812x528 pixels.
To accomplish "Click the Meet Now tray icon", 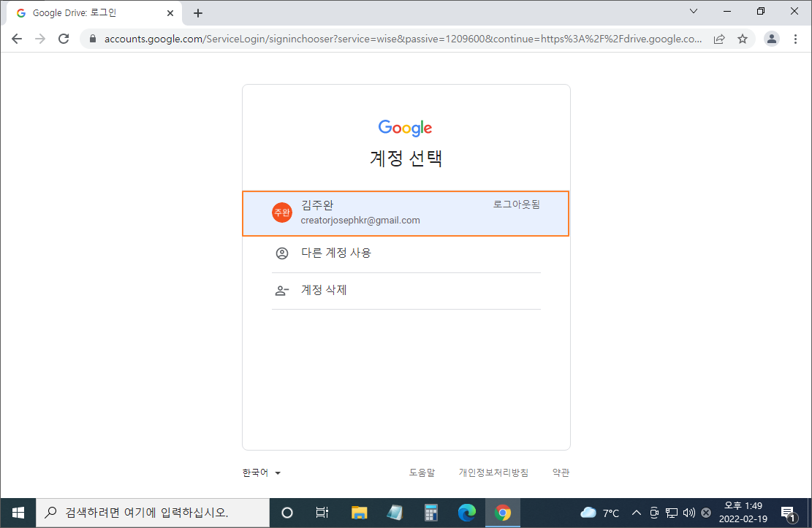I will coord(654,513).
